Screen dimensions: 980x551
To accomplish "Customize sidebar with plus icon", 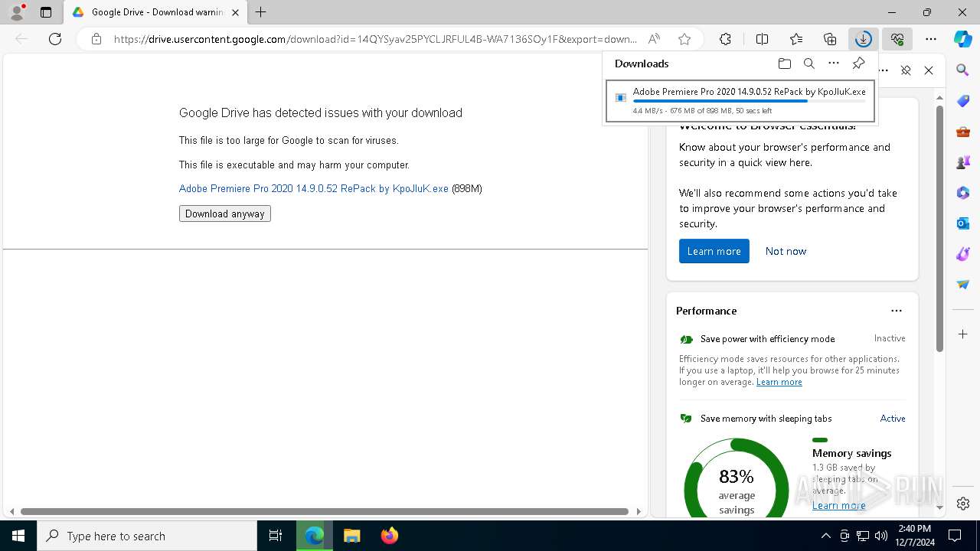I will (x=963, y=334).
